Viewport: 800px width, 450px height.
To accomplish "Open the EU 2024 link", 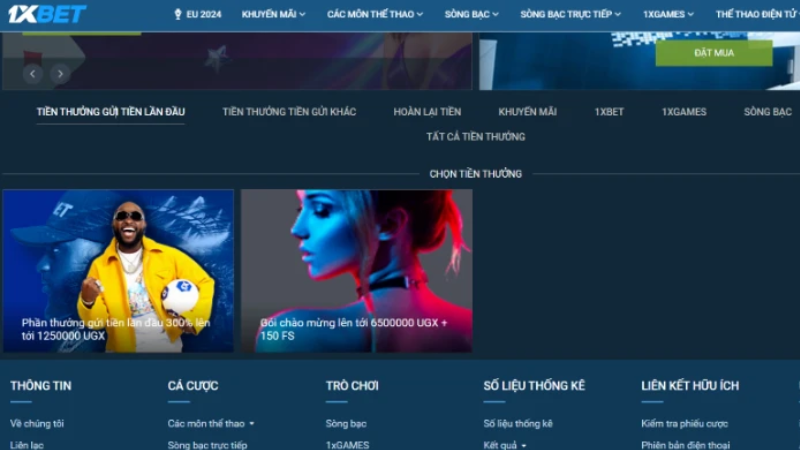I will click(x=204, y=14).
